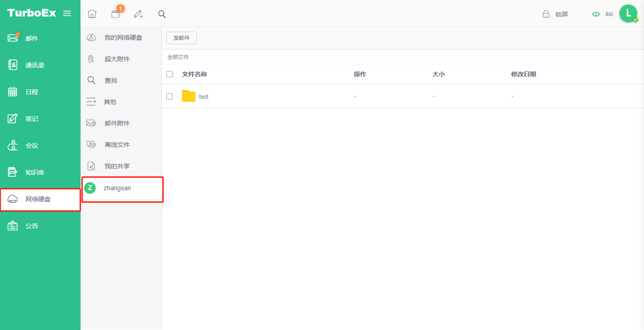
Task: Toggle the hamburger menu beside TurboEx
Action: 67,13
